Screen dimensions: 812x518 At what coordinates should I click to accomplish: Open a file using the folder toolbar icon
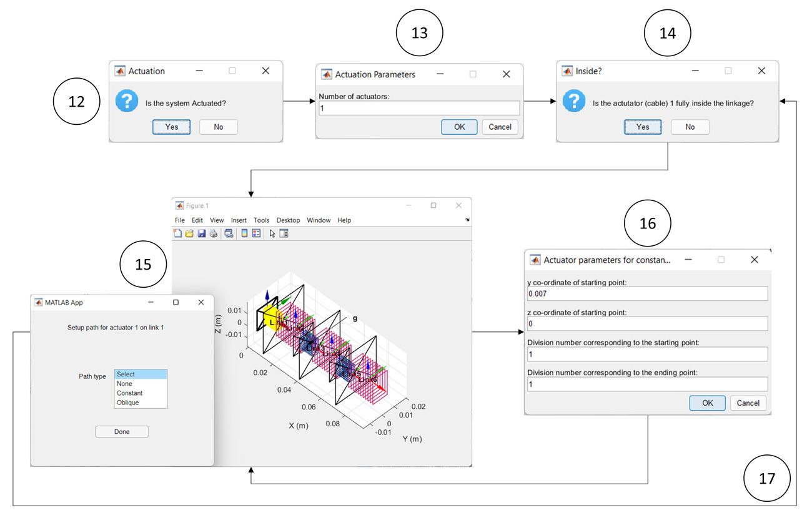pyautogui.click(x=189, y=233)
